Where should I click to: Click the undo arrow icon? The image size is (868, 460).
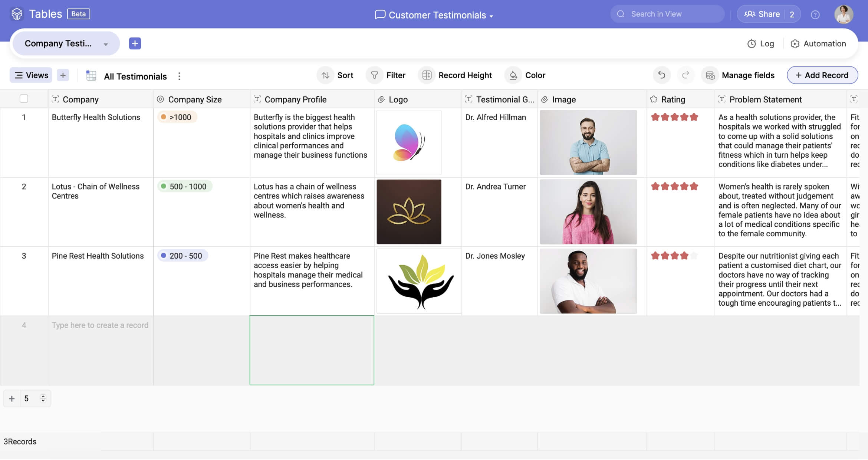tap(661, 75)
